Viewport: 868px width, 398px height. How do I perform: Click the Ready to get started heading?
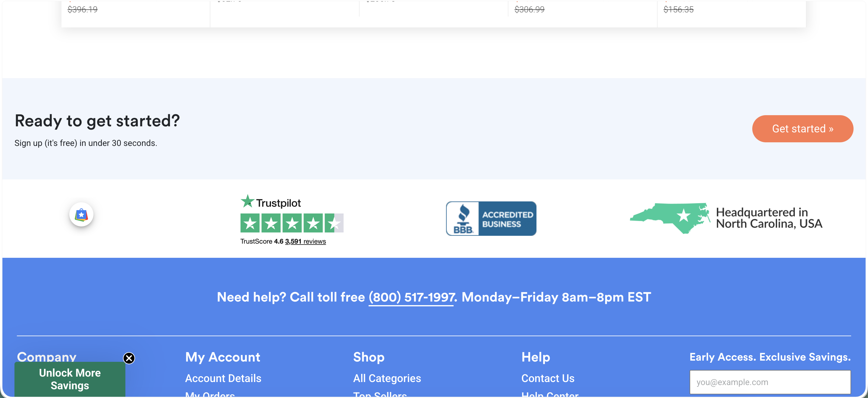pyautogui.click(x=97, y=121)
